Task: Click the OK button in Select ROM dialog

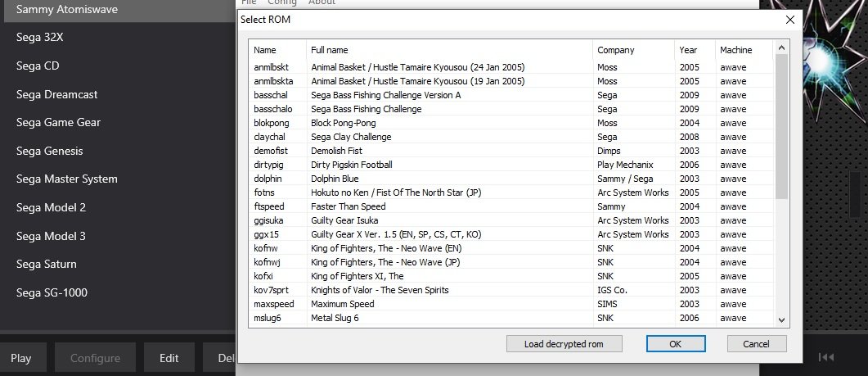Action: (x=676, y=344)
